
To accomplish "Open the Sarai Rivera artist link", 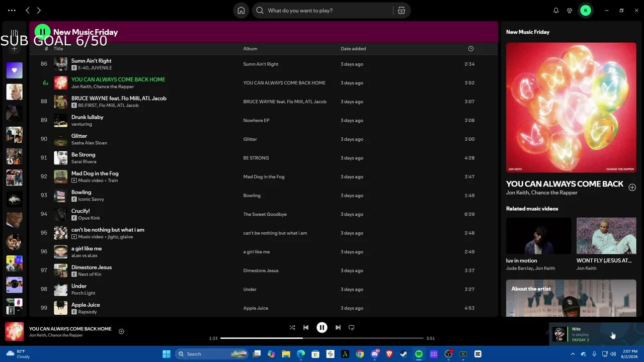I will click(x=84, y=162).
